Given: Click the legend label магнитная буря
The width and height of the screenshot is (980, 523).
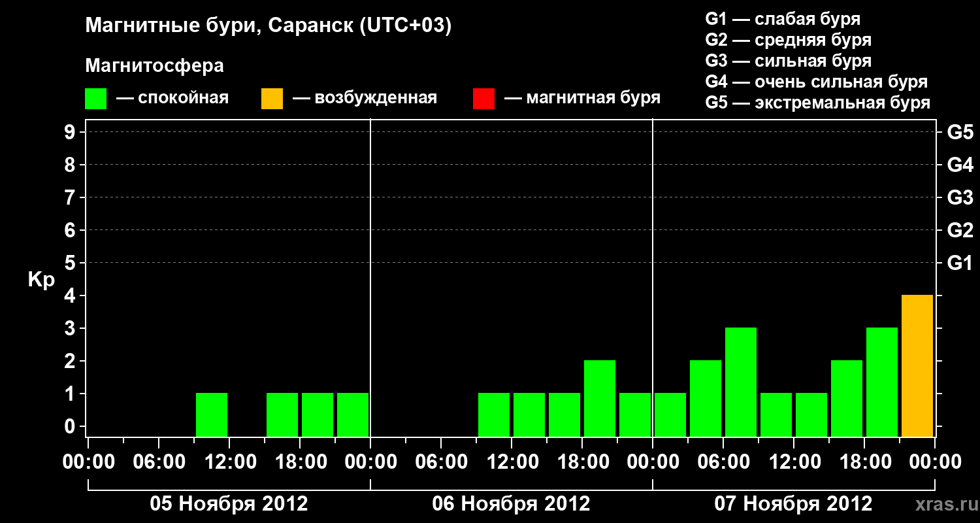Looking at the screenshot, I should click(593, 99).
